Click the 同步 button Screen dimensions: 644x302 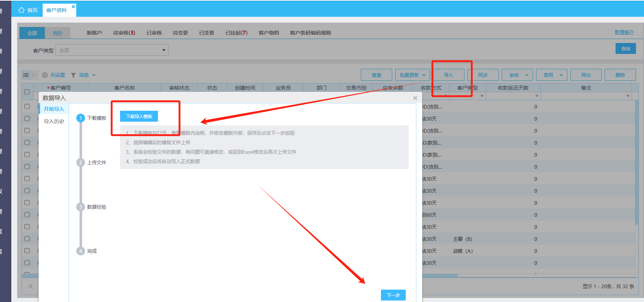coord(483,75)
